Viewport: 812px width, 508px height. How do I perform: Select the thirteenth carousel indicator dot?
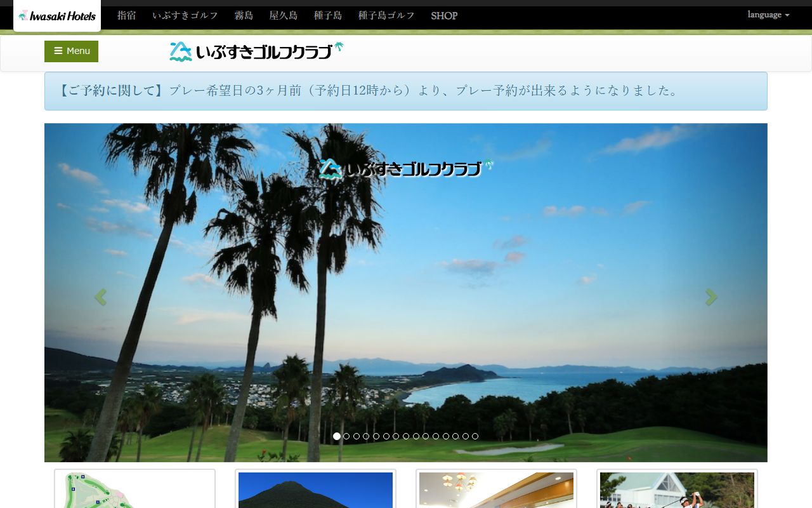pos(455,436)
